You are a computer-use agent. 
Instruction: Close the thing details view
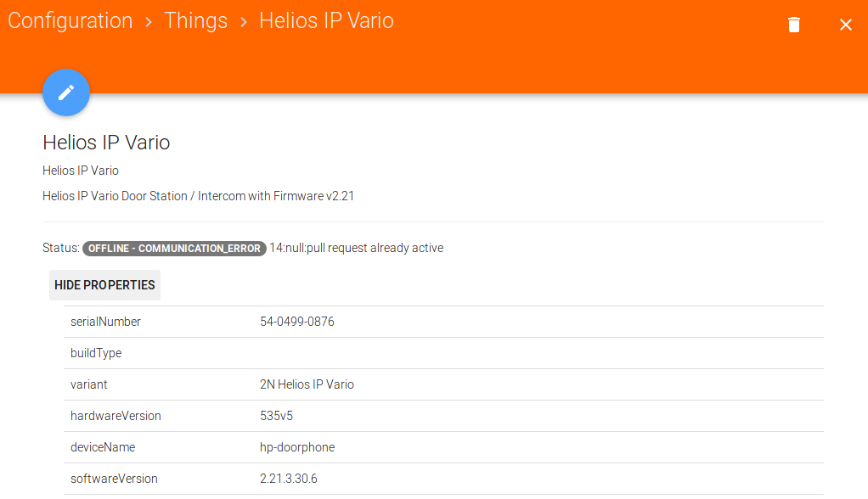[846, 25]
